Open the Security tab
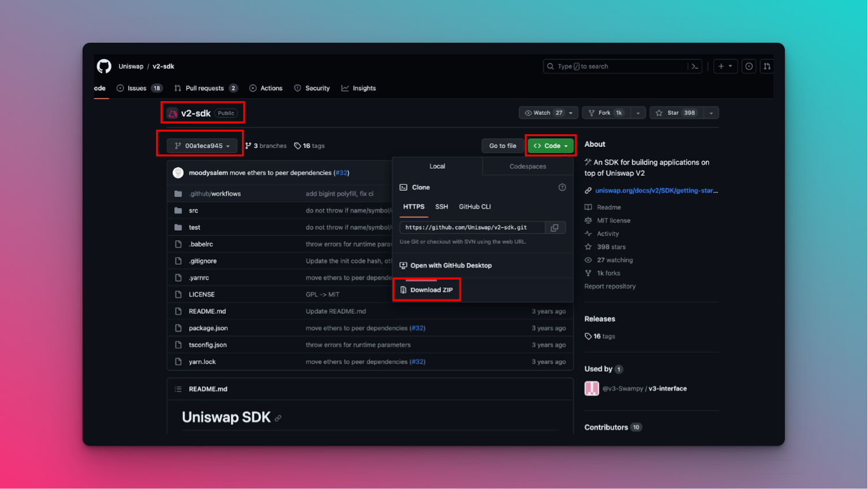Image resolution: width=868 pixels, height=489 pixels. pyautogui.click(x=312, y=88)
